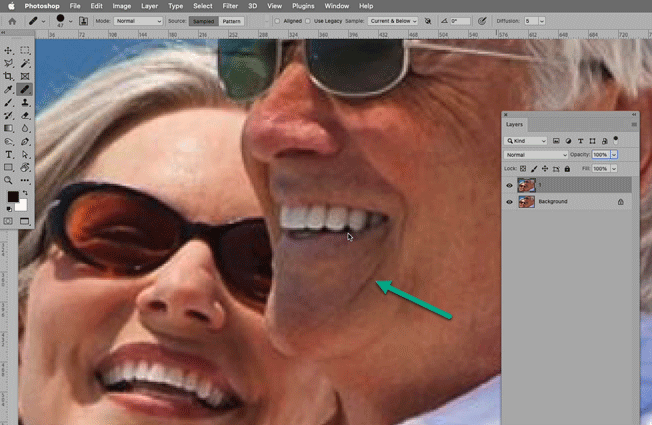This screenshot has width=652, height=425.
Task: Open the Clone Source panel toggle
Action: (83, 21)
